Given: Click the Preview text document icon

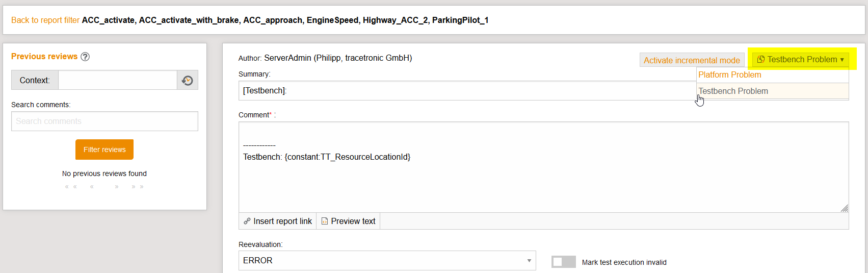Looking at the screenshot, I should [x=325, y=221].
